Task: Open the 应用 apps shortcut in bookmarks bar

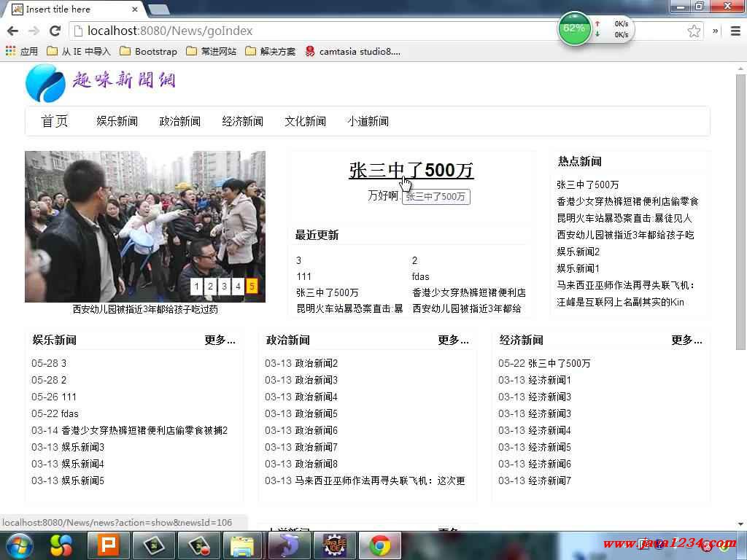Action: [x=22, y=51]
